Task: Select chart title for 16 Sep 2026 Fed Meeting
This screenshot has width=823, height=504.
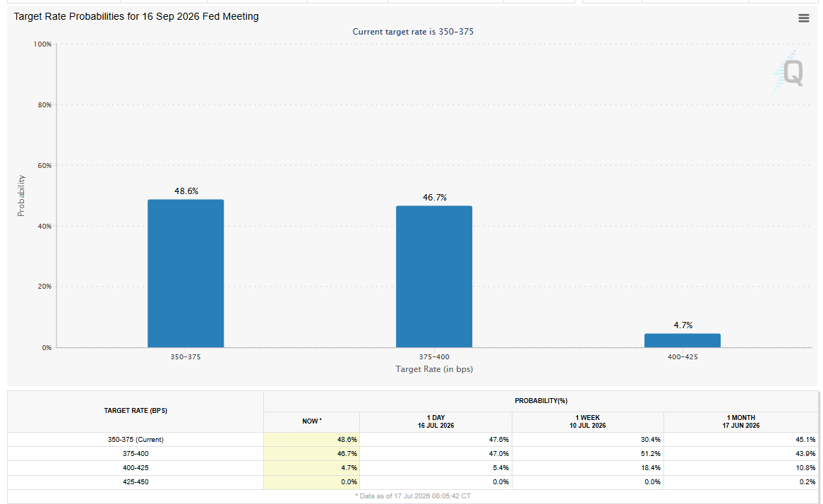Action: [136, 17]
